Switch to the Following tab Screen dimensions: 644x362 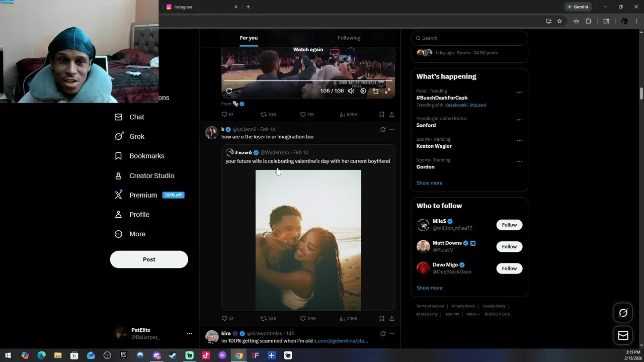pos(349,38)
